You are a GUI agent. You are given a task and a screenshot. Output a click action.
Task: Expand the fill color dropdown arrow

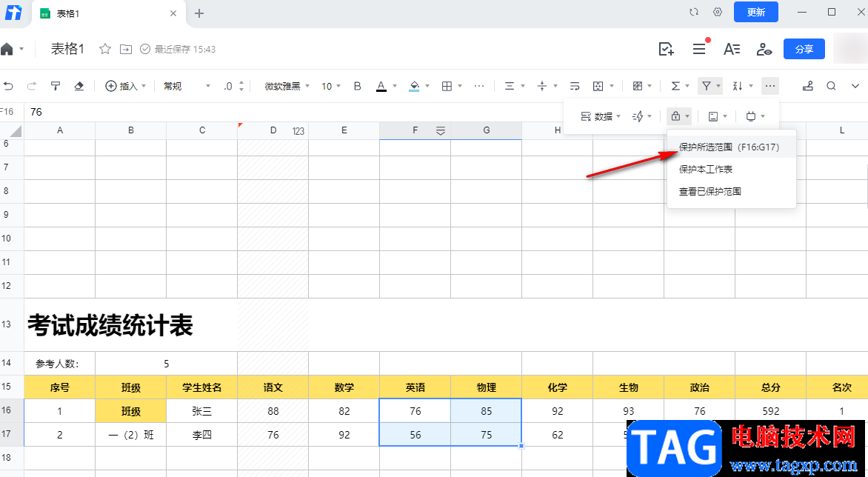coord(428,86)
